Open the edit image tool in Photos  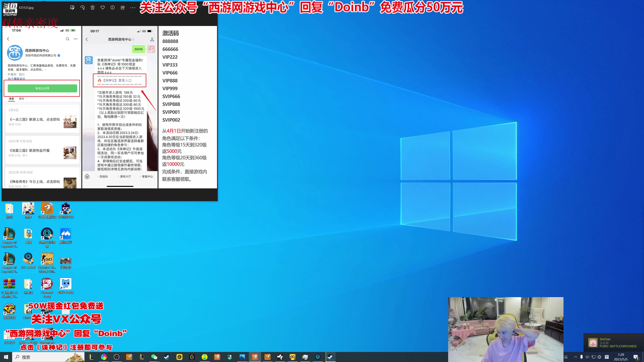coord(72,8)
